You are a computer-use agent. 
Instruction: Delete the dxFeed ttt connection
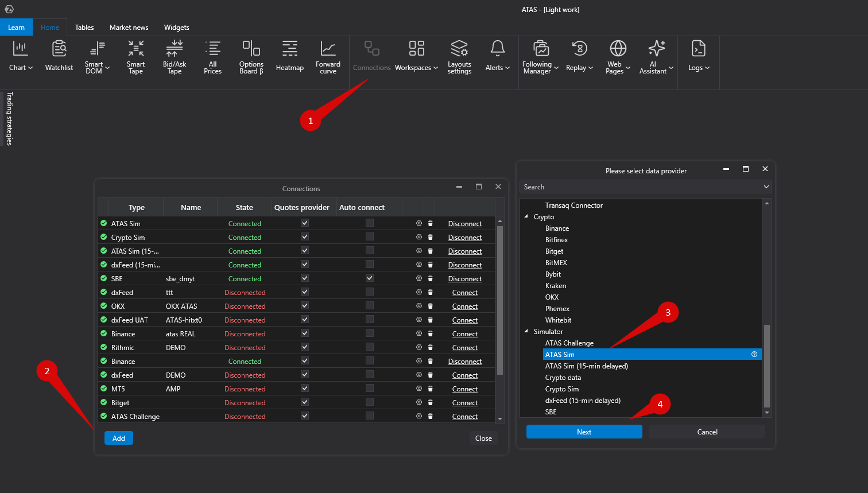coord(431,292)
